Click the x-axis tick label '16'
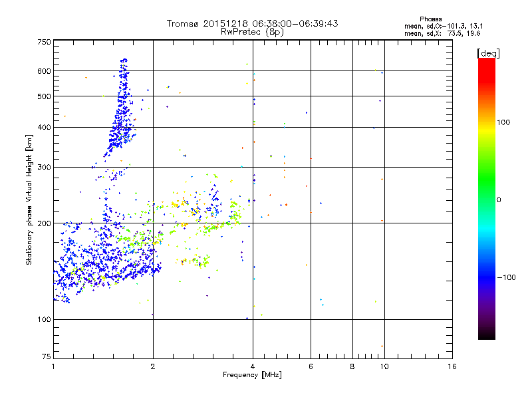 tap(452, 366)
